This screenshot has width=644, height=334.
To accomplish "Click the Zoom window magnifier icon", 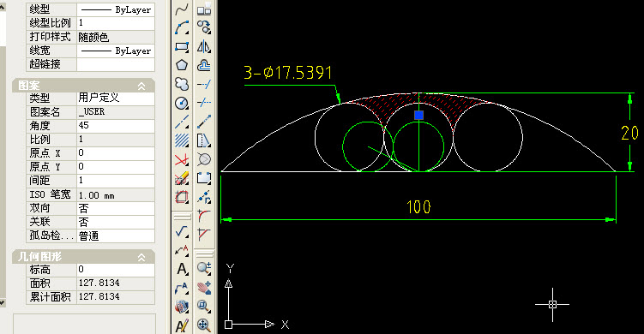I will [204, 306].
